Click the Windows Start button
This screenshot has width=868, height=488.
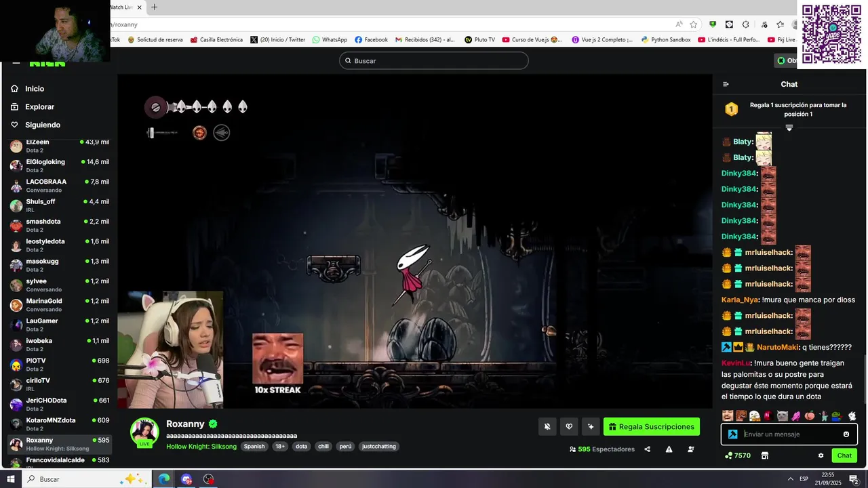click(x=10, y=479)
